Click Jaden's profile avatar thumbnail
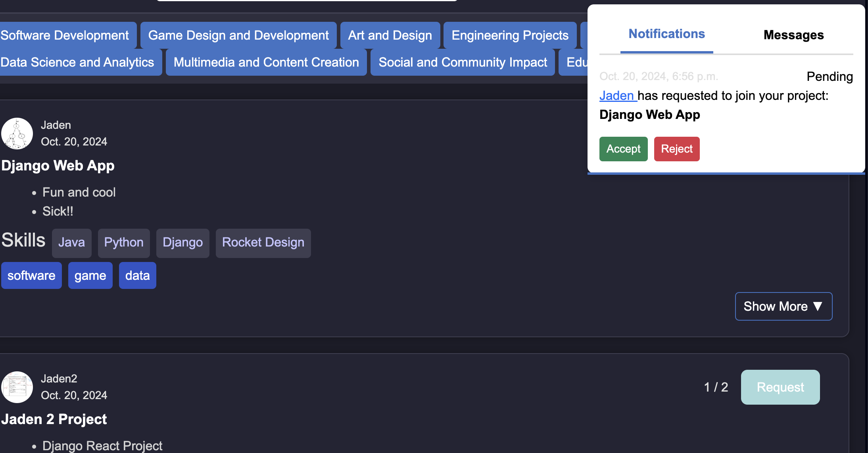This screenshot has height=453, width=868. coord(17,134)
